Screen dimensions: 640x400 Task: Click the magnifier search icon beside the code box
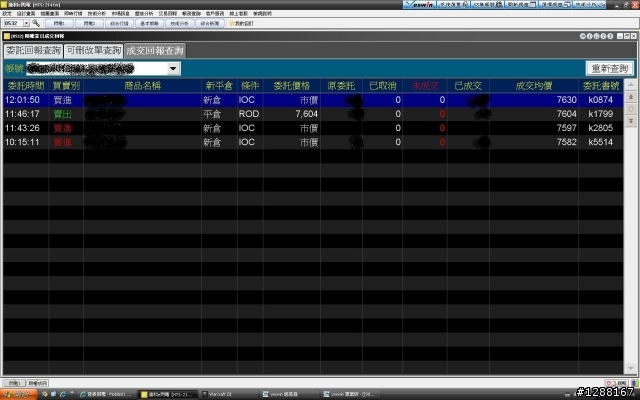[36, 23]
